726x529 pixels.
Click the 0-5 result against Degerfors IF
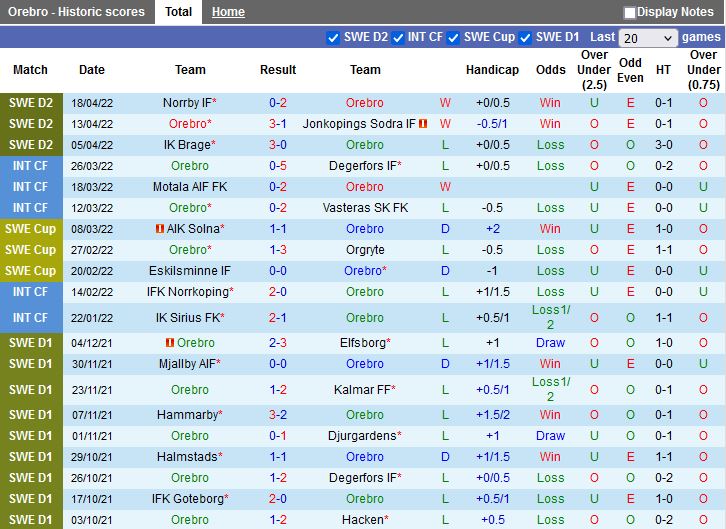[x=278, y=166]
